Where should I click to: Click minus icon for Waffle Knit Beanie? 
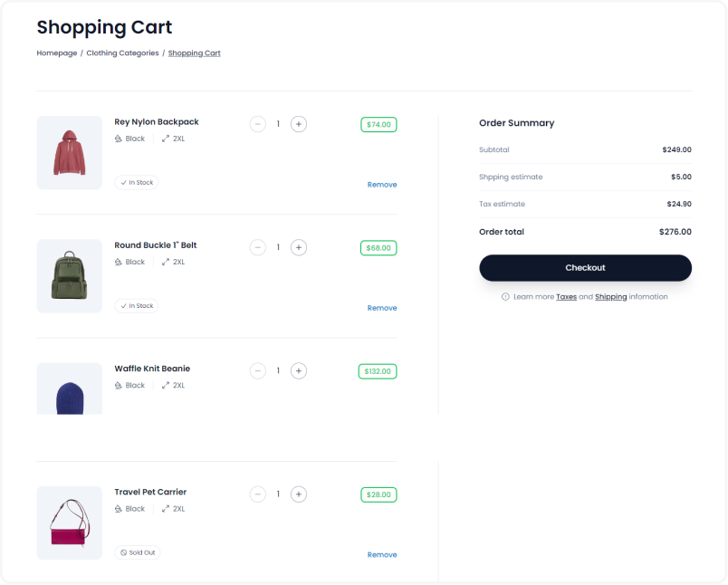point(258,371)
